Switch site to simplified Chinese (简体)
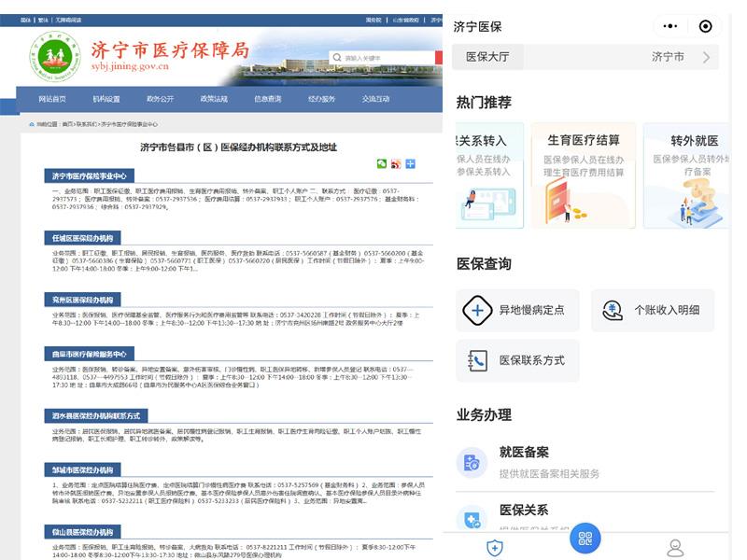This screenshot has width=747, height=560. [26, 20]
